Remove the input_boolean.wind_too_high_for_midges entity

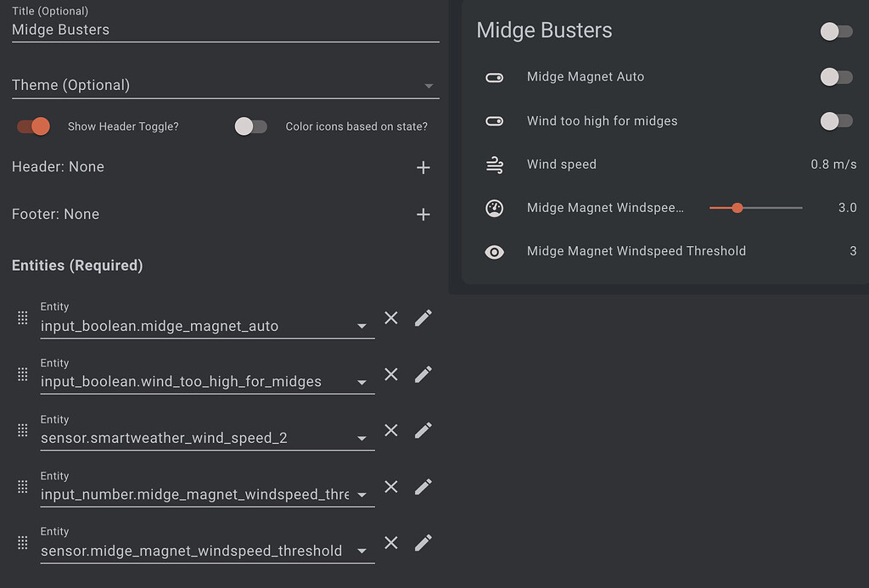(x=390, y=374)
